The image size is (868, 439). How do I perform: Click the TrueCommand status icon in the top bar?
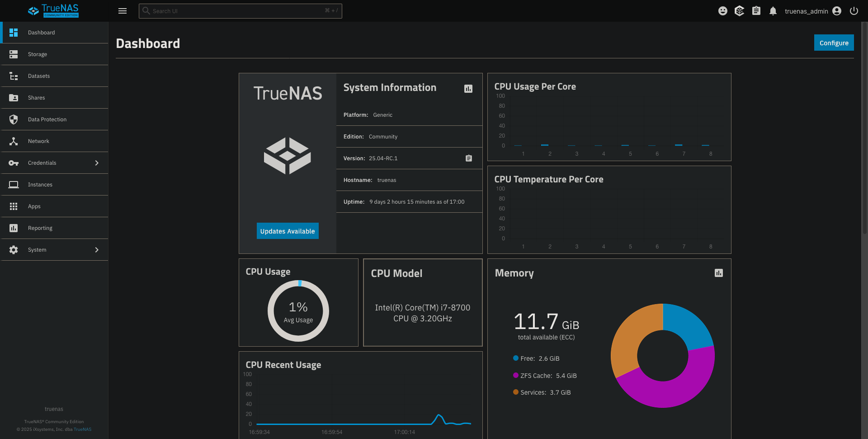click(740, 11)
